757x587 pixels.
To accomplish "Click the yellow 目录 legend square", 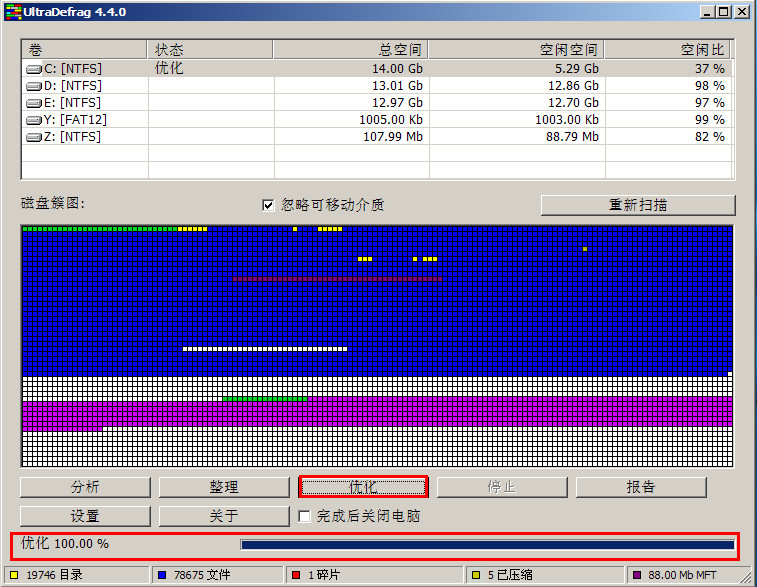I will pos(14,575).
